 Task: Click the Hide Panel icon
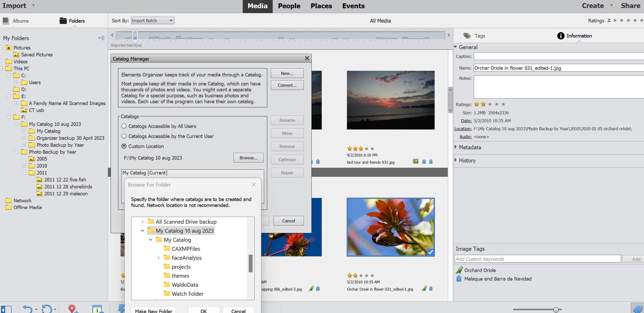(x=6, y=309)
